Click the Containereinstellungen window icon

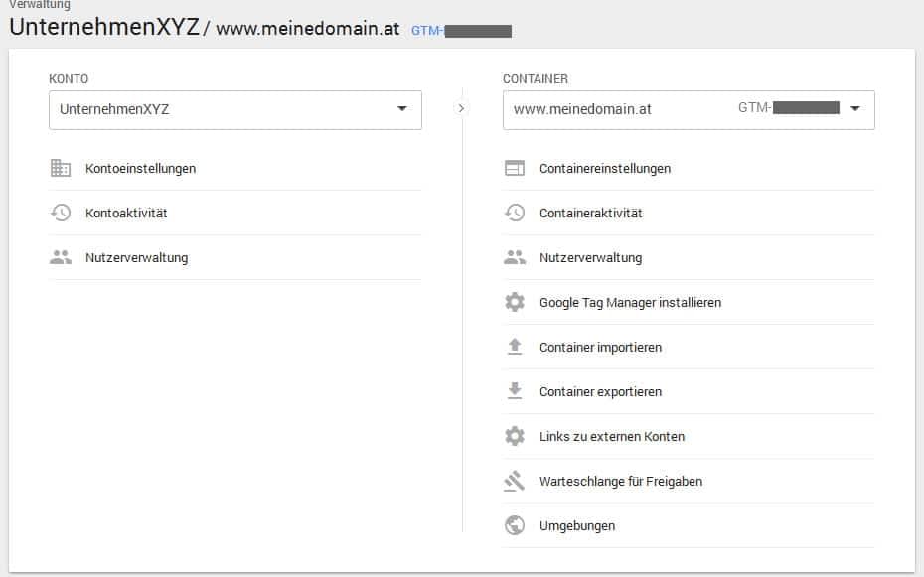[x=515, y=169]
